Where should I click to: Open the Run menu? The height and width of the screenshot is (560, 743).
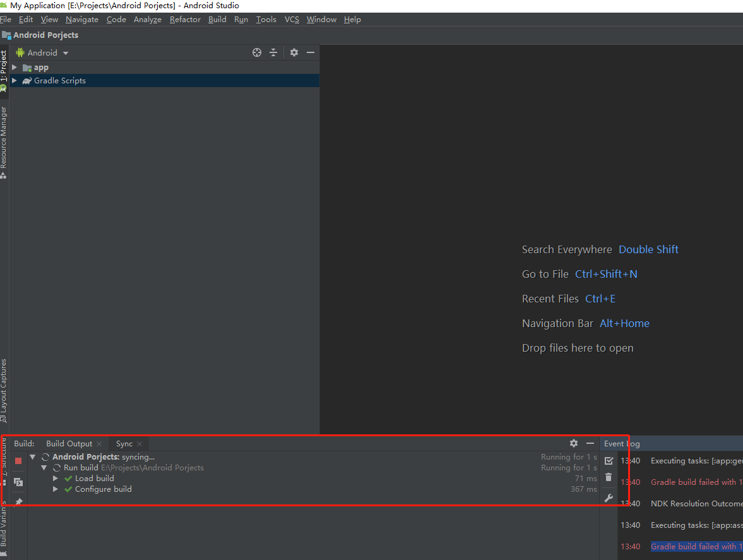(x=241, y=20)
